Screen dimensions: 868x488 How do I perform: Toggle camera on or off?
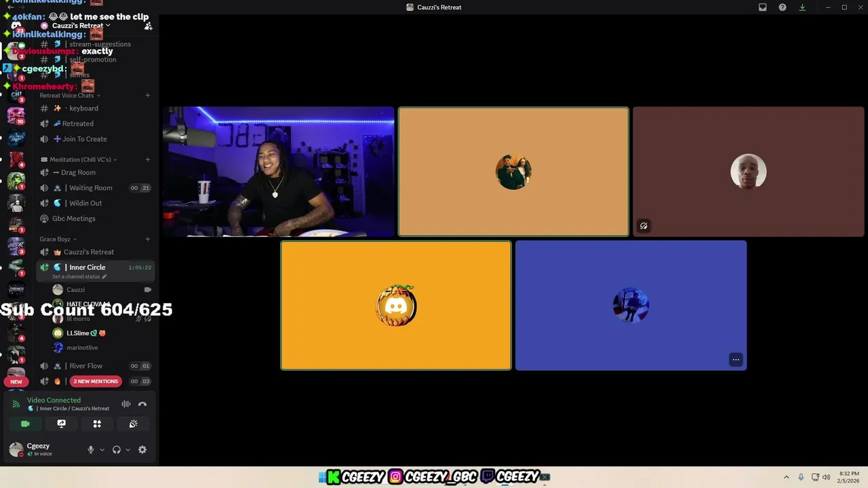(x=25, y=424)
